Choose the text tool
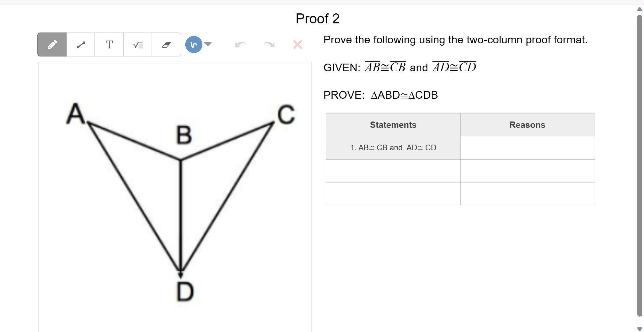The width and height of the screenshot is (644, 332). [x=109, y=44]
